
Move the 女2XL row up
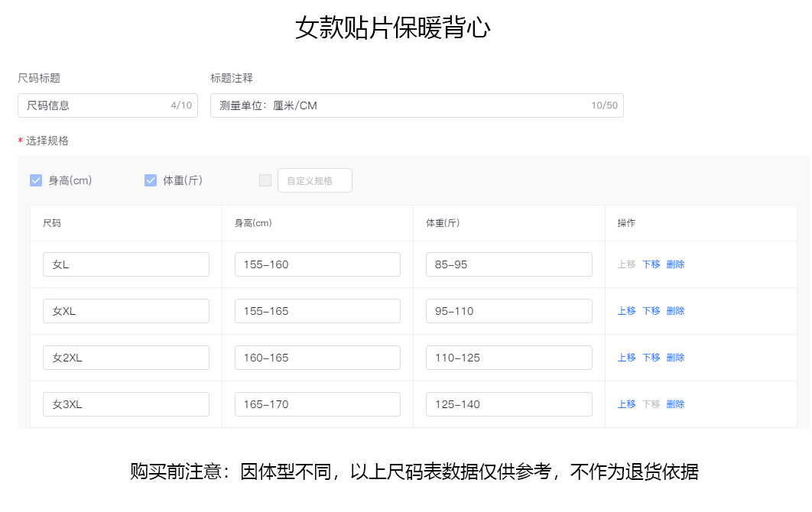[626, 357]
